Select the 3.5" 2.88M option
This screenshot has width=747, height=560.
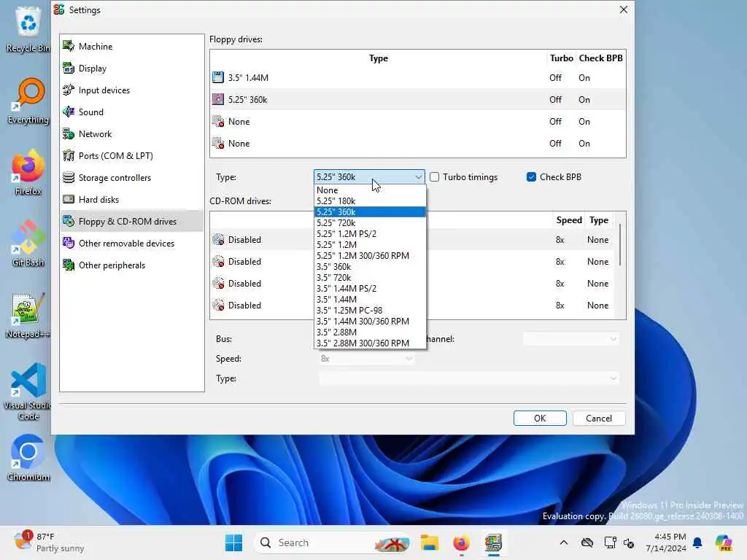click(x=370, y=332)
